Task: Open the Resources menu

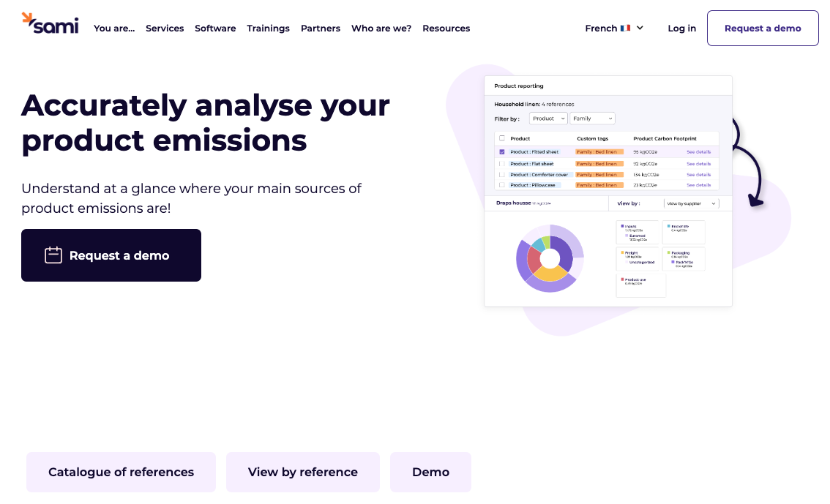Action: (x=446, y=29)
